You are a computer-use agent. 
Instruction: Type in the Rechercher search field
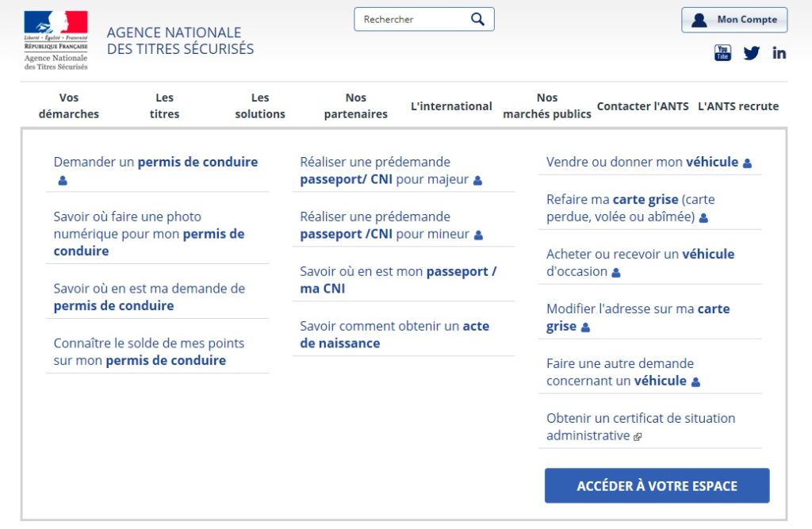[x=412, y=19]
